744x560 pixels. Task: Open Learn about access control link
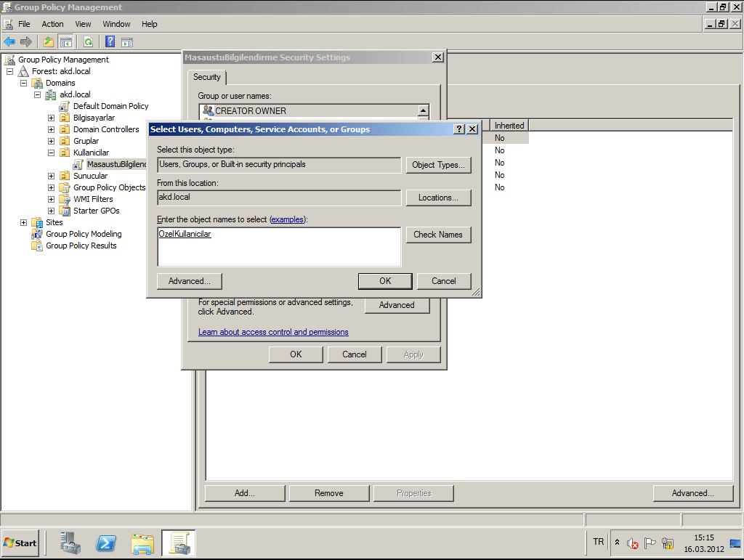coord(273,332)
